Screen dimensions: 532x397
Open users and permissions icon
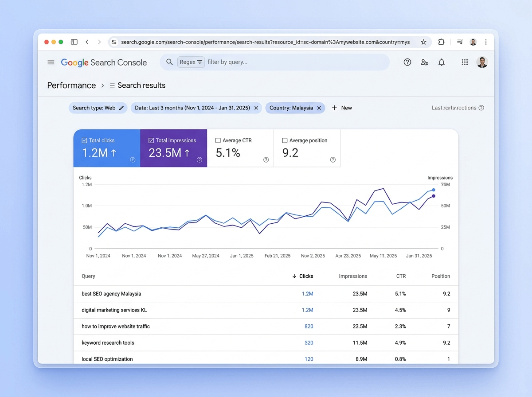pos(425,62)
